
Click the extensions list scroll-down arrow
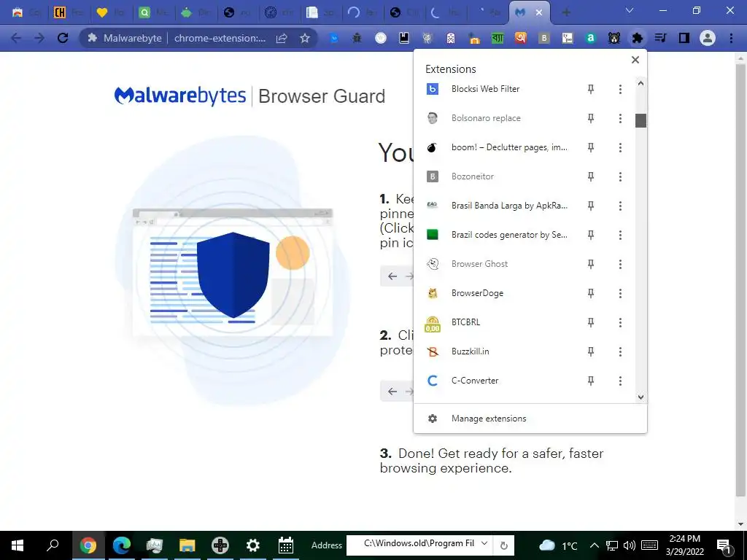pos(640,397)
